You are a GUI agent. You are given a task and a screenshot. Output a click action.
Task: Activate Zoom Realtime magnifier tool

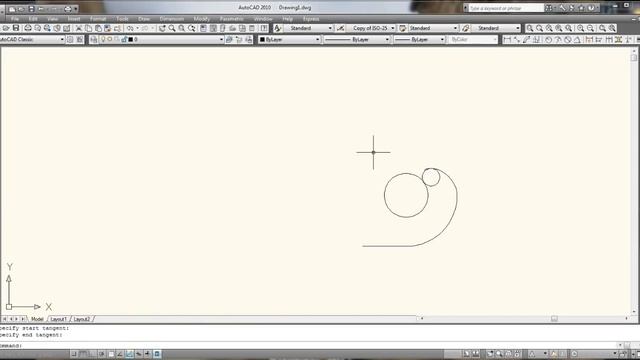172,28
